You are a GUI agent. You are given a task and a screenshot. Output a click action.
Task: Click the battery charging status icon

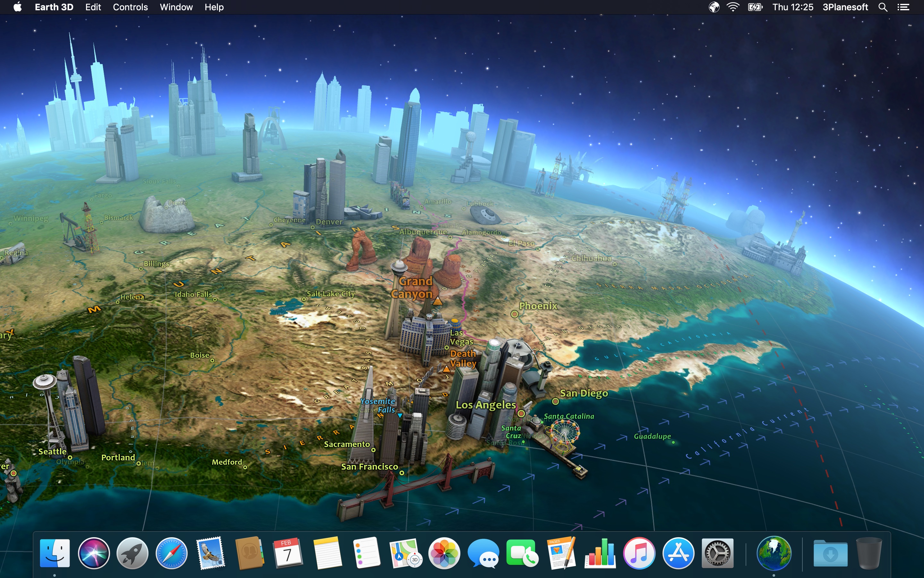[x=755, y=7]
